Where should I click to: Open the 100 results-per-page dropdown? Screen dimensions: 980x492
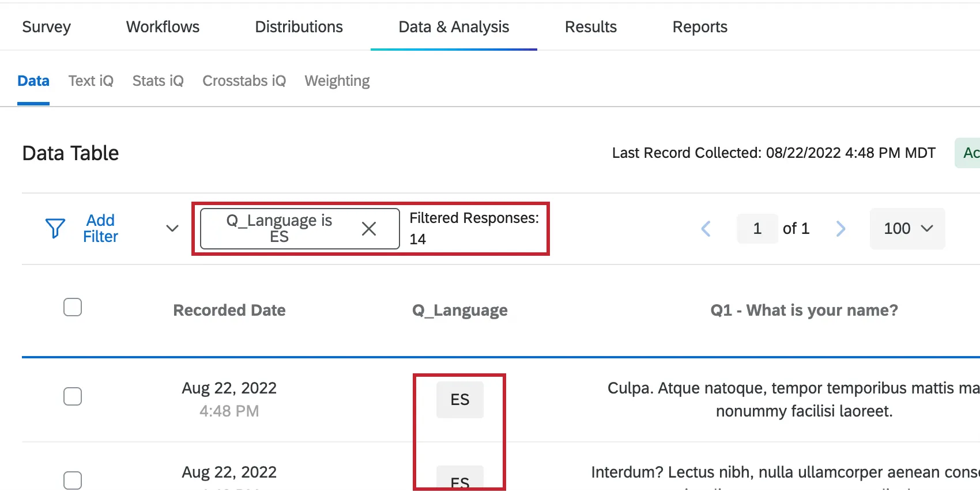click(x=907, y=228)
